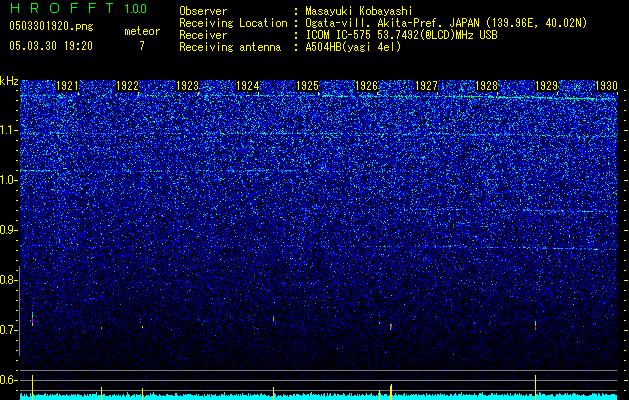Click the 1923 time axis marker

tap(187, 86)
